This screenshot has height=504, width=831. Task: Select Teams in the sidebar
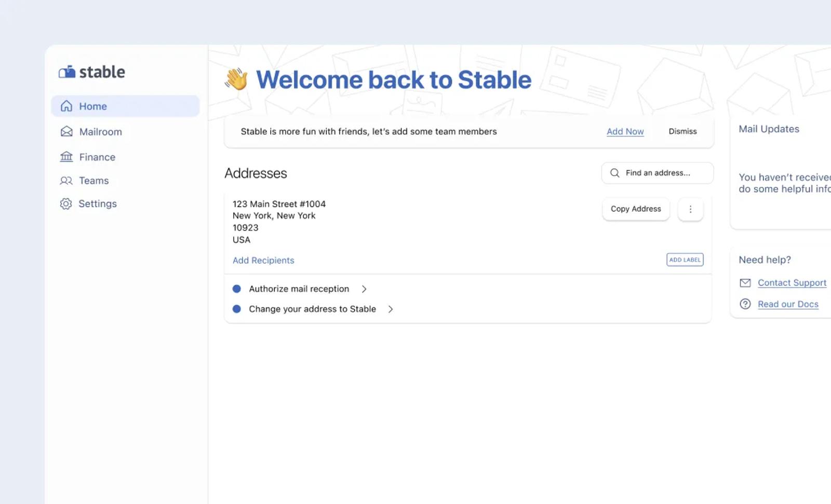click(93, 181)
